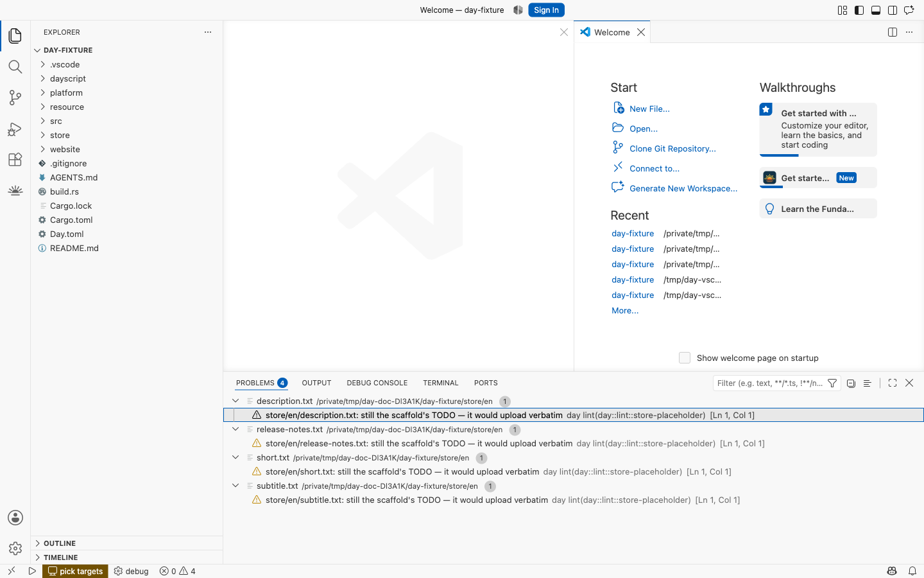Open the Source Control view
This screenshot has height=578, width=924.
(15, 98)
